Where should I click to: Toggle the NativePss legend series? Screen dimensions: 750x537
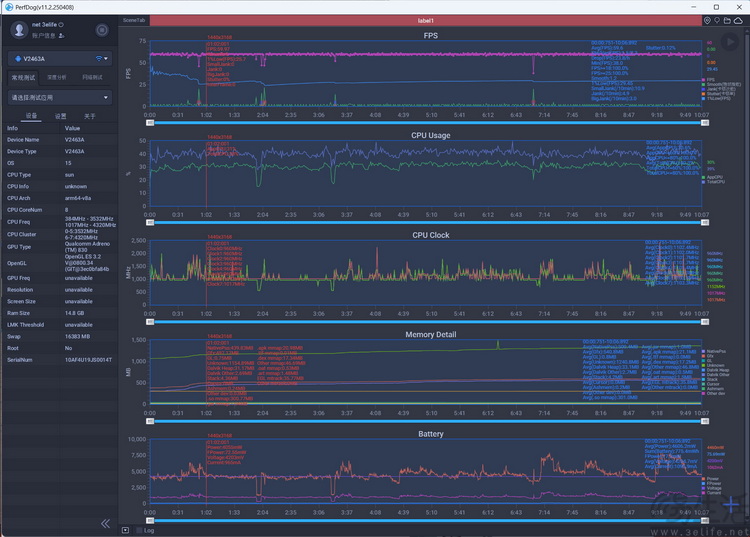point(714,351)
